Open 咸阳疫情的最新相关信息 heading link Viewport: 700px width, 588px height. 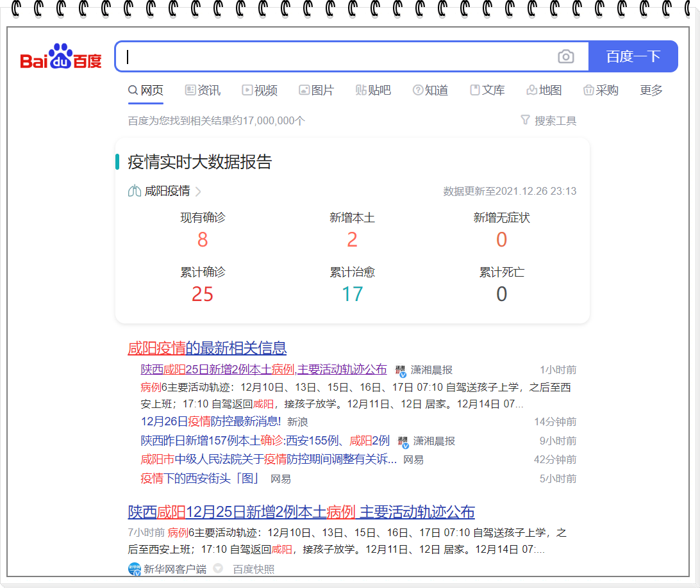coord(207,348)
